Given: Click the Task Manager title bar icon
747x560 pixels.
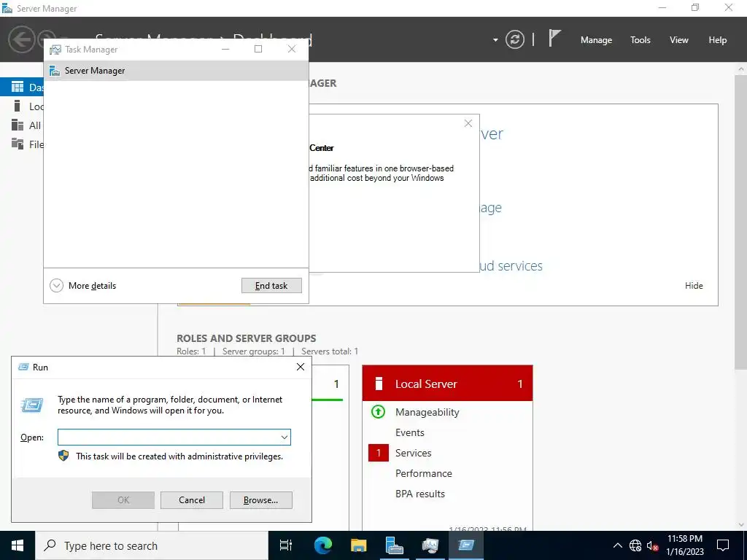Looking at the screenshot, I should click(55, 50).
